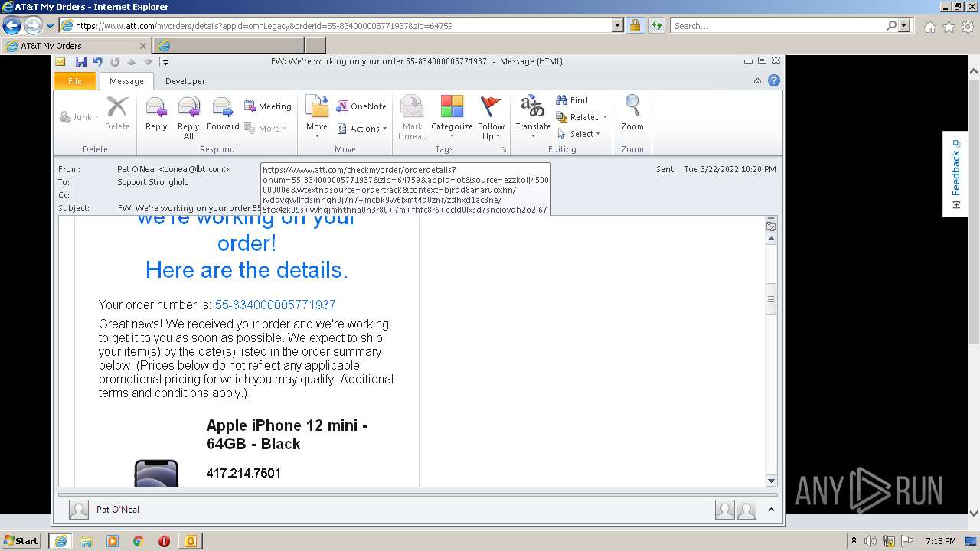This screenshot has width=980, height=551.
Task: Click the taskbar clock 7:15 PM
Action: 940,541
